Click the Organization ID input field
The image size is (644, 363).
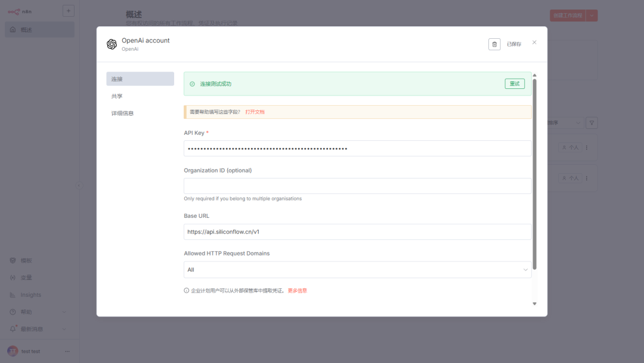(357, 186)
